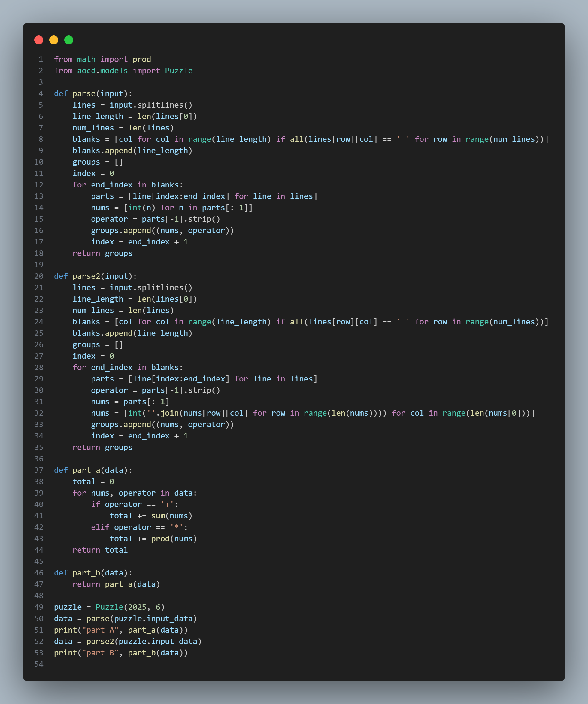Click the 'prod' import on line 1
The height and width of the screenshot is (704, 588).
[141, 59]
